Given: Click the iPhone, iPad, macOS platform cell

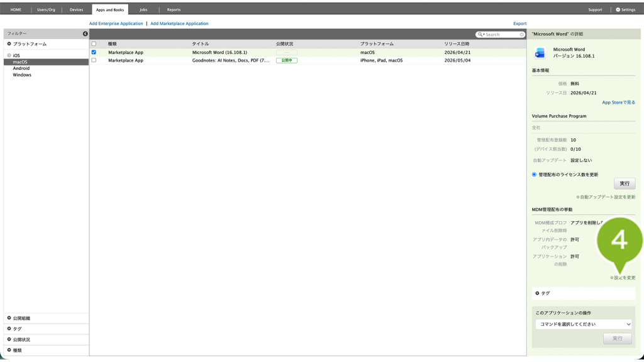Looking at the screenshot, I should click(381, 60).
